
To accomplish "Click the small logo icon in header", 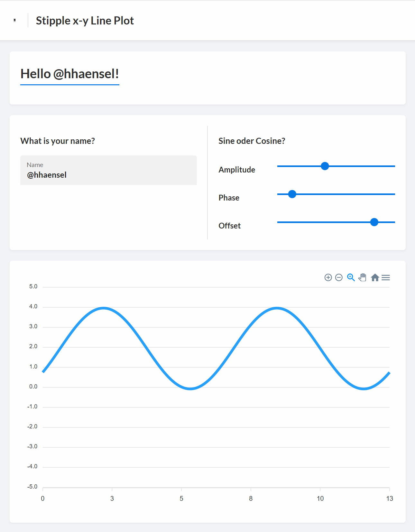I will 14,20.
